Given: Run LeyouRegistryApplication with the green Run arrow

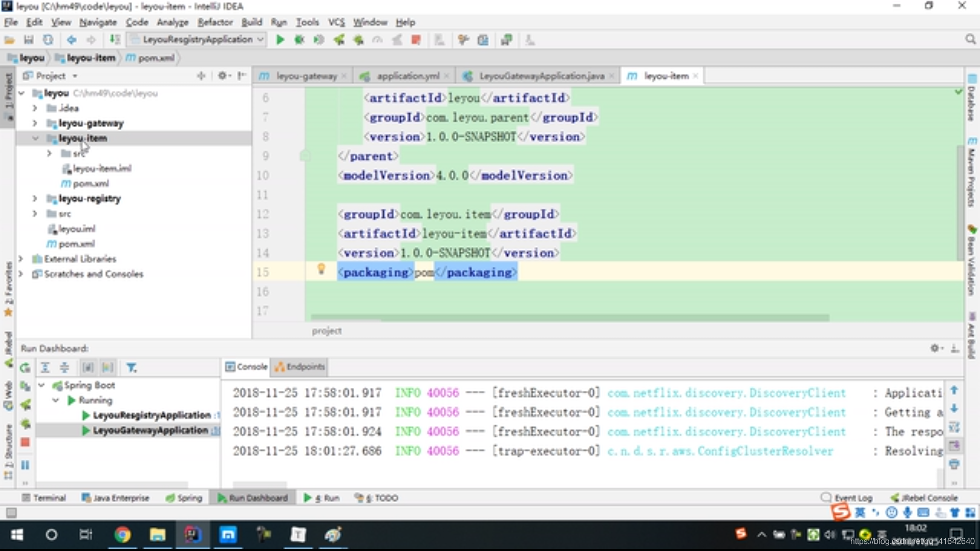Looking at the screenshot, I should coord(280,40).
